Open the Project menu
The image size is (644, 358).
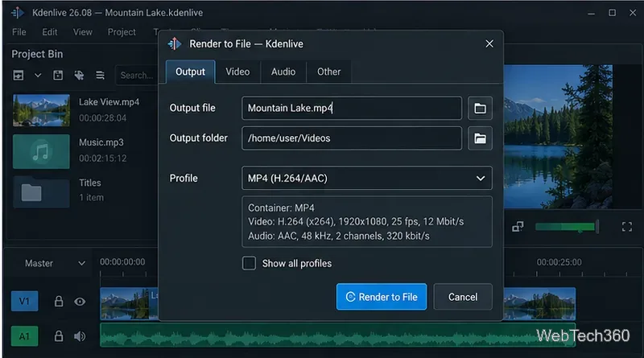pos(122,32)
